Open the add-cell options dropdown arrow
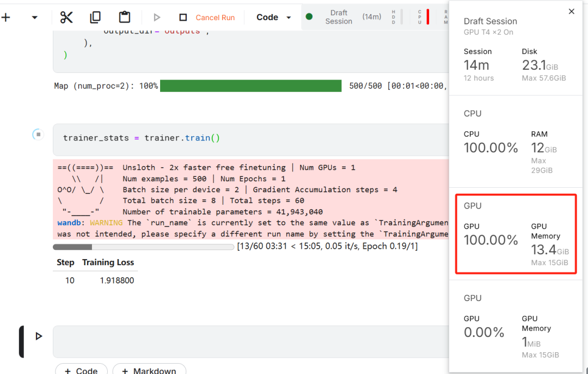Screen dimensions: 588x374 34,17
